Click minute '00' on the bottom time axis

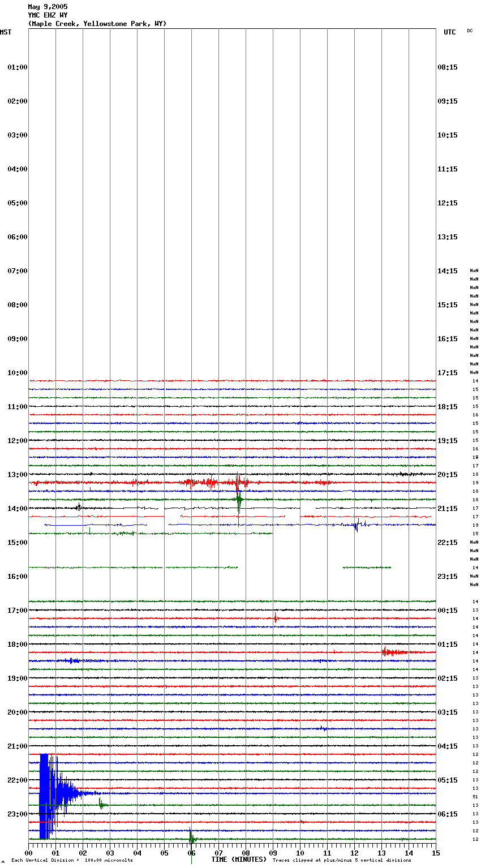tap(28, 853)
